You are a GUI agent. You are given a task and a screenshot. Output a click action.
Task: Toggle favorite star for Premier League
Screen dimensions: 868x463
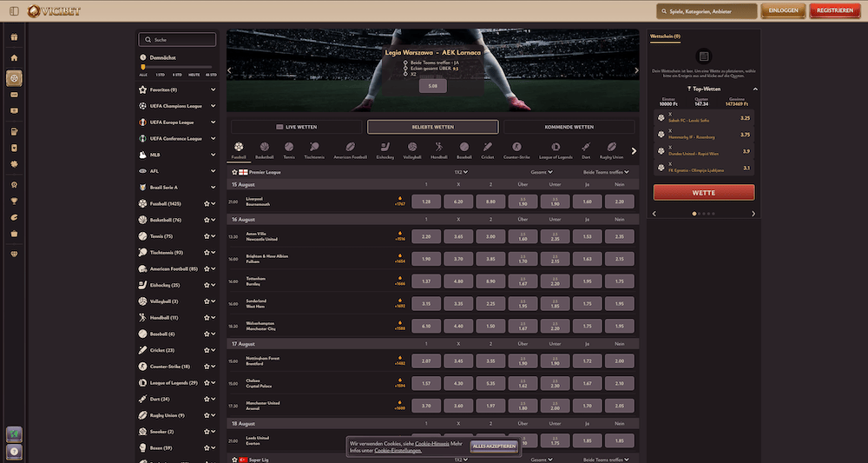click(x=233, y=173)
